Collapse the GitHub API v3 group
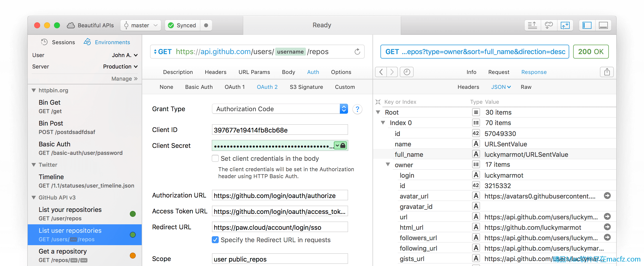This screenshot has height=266, width=644. pos(34,198)
